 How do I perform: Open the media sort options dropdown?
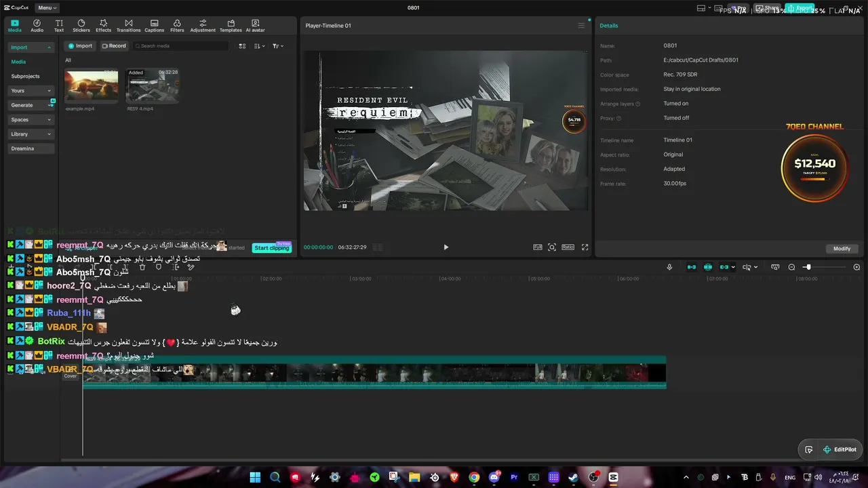[259, 46]
